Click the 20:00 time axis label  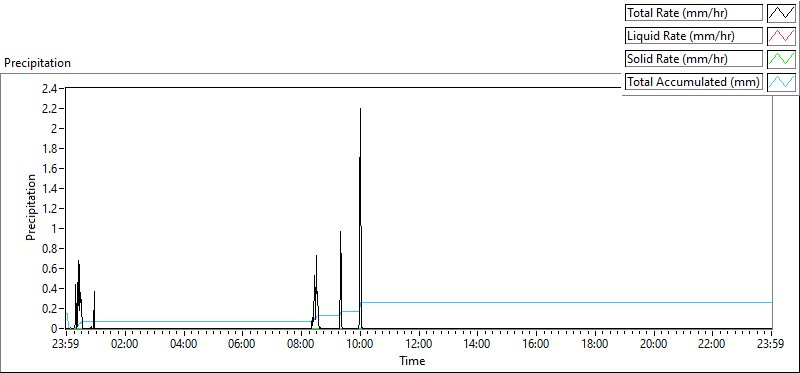point(654,343)
